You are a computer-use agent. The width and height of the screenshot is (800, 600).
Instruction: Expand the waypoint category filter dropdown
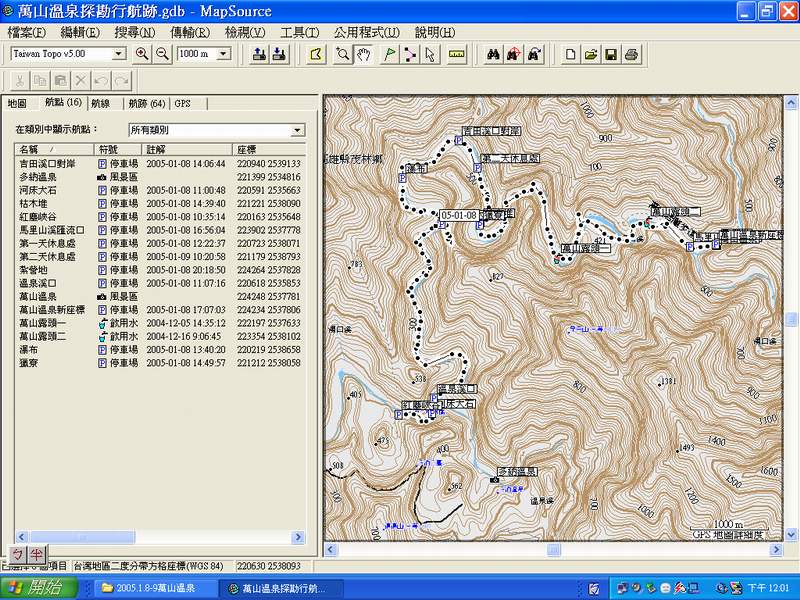297,130
